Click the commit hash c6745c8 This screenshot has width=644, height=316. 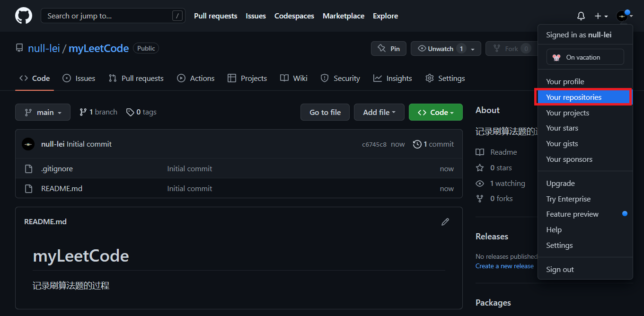(x=374, y=144)
